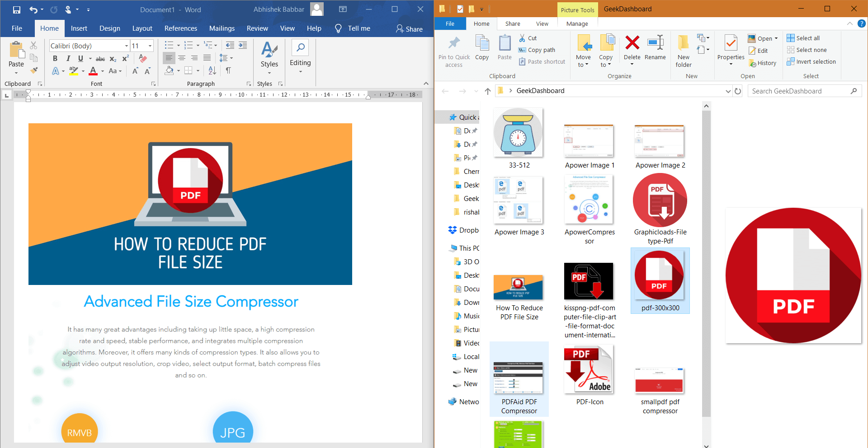The image size is (868, 448).
Task: Click the red Delete icon in Explorer
Action: point(632,42)
